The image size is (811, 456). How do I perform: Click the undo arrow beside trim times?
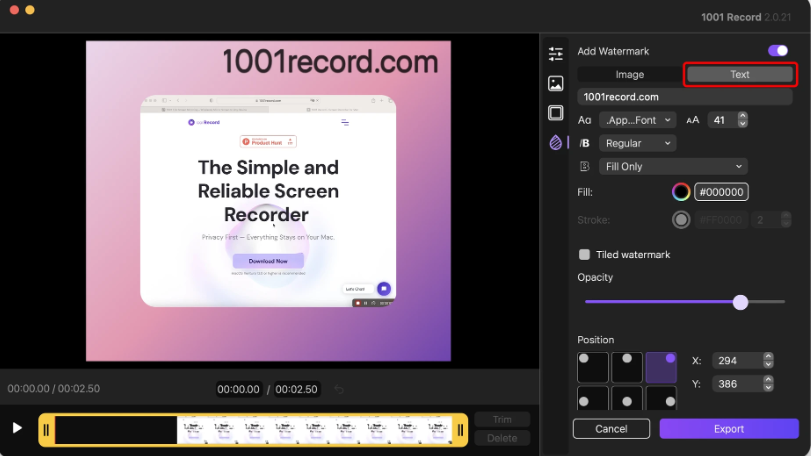339,389
